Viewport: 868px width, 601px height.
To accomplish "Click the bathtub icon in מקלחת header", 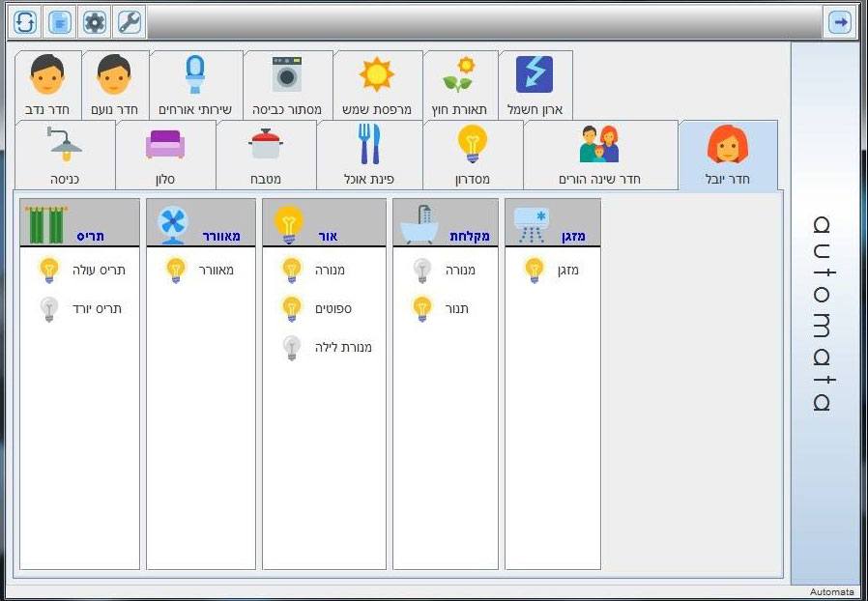I will (419, 223).
